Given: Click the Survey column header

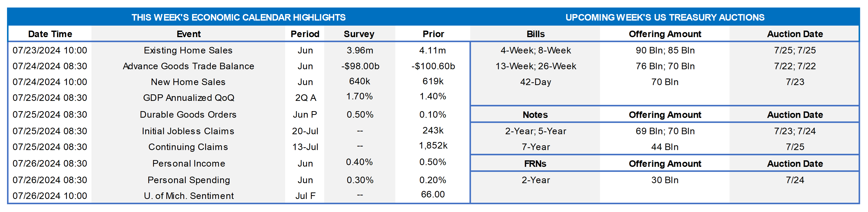Looking at the screenshot, I should pyautogui.click(x=359, y=34).
